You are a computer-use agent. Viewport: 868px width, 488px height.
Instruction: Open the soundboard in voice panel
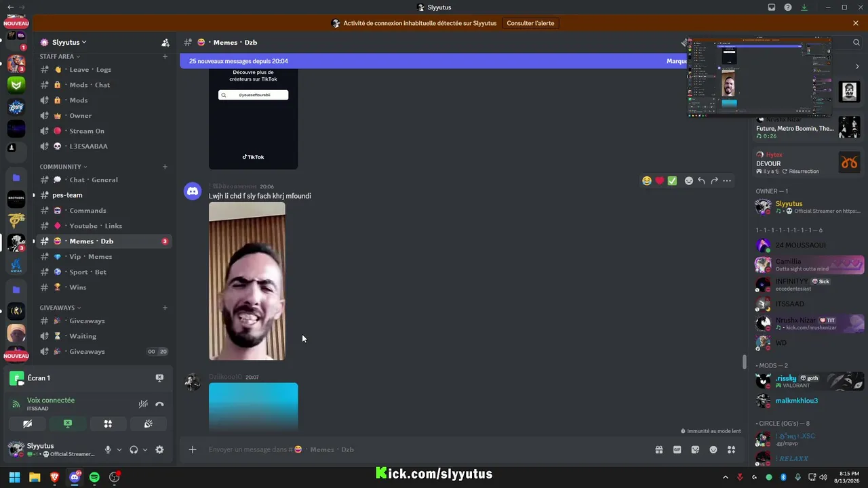[148, 424]
